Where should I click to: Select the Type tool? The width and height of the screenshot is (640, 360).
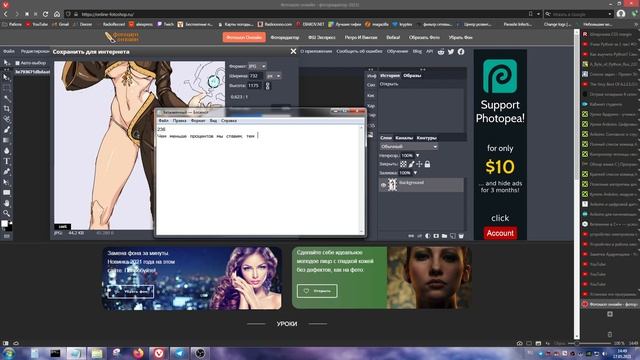[7, 161]
